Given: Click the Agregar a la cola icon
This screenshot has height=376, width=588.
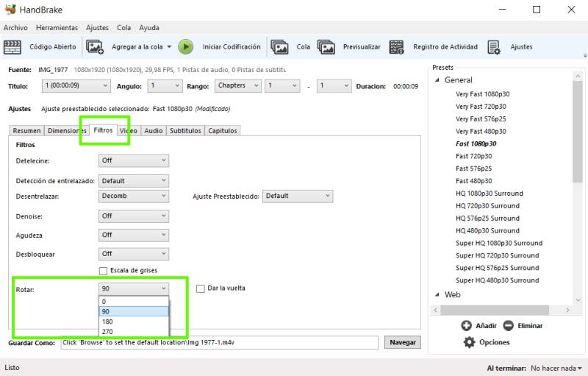Looking at the screenshot, I should click(x=95, y=47).
